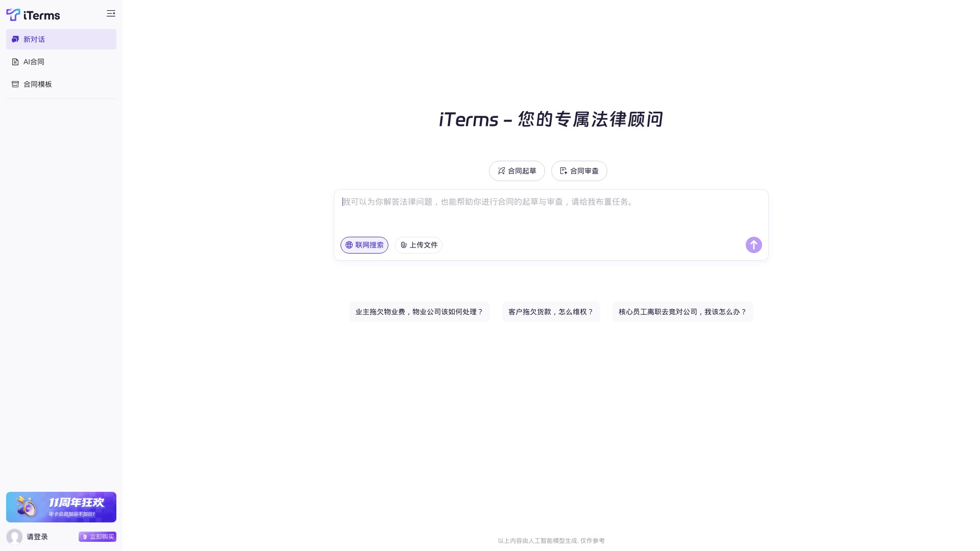The image size is (980, 551).
Task: Click the 合同起草 button
Action: pyautogui.click(x=517, y=171)
